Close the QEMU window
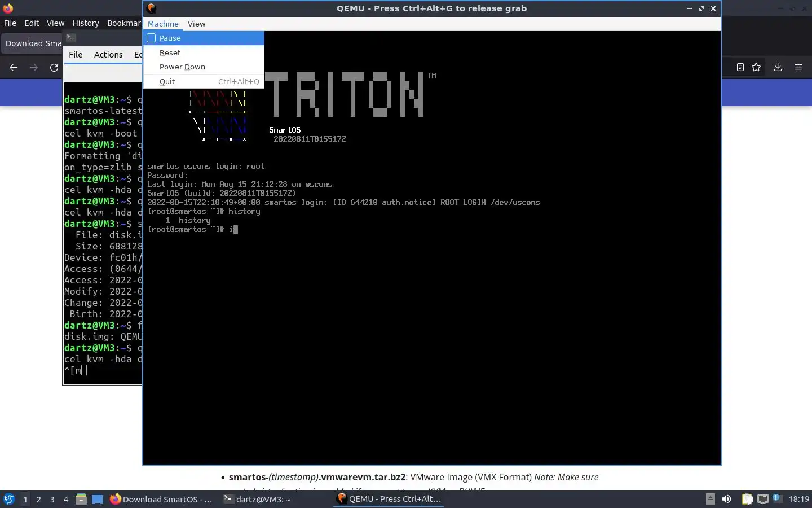 713,8
